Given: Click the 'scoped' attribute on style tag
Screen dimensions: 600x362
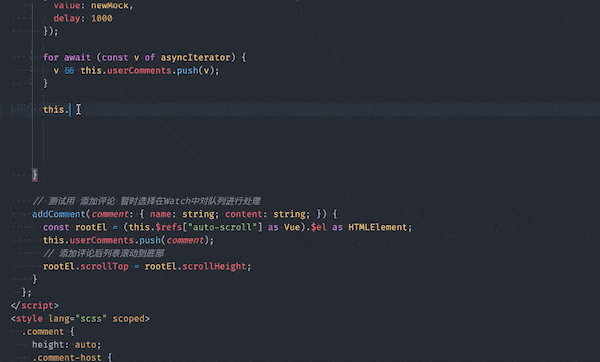Looking at the screenshot, I should pos(129,318).
